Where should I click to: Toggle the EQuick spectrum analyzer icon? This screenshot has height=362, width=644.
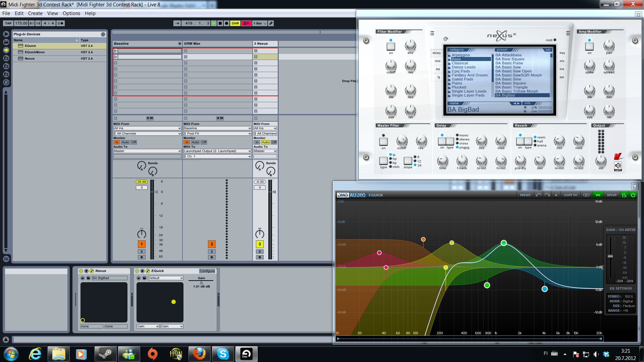click(x=624, y=195)
